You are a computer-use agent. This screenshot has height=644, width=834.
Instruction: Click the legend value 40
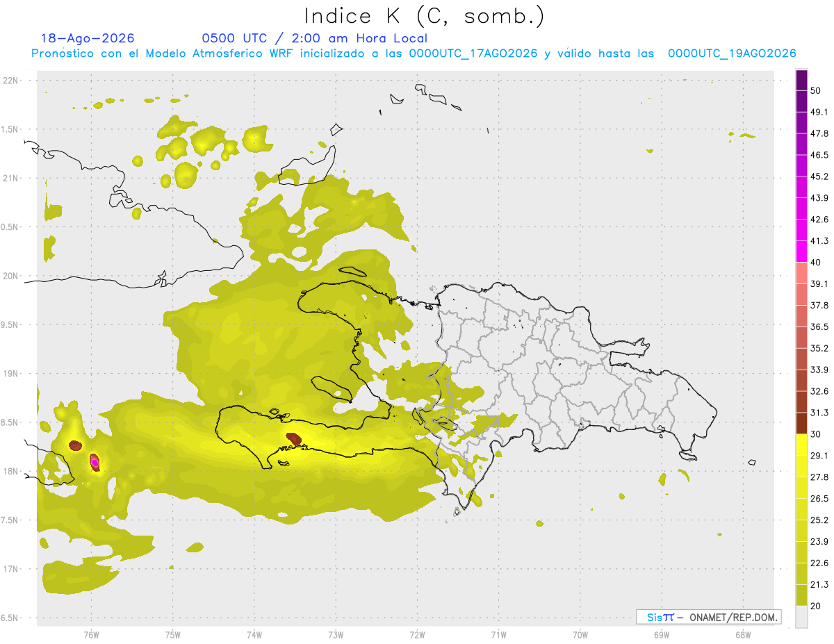click(x=816, y=263)
